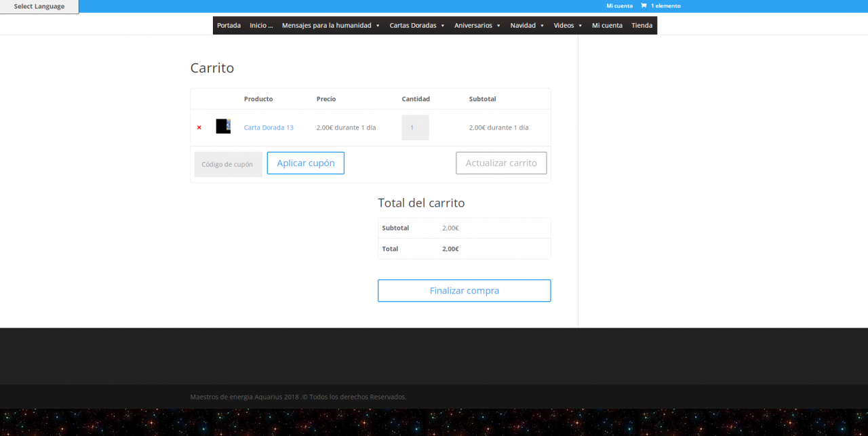This screenshot has width=868, height=436.
Task: Click the Carta Dorada 13 product thumbnail
Action: point(223,126)
